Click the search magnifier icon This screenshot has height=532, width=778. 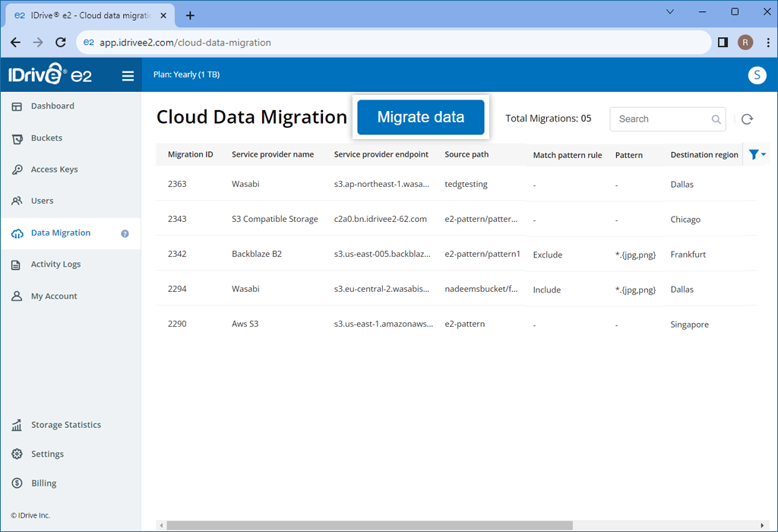point(716,119)
